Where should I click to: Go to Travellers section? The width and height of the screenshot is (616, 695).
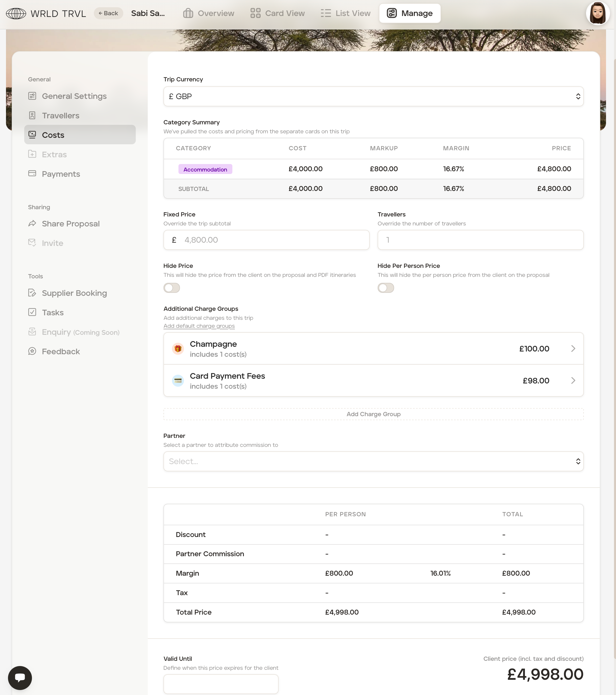tap(60, 116)
